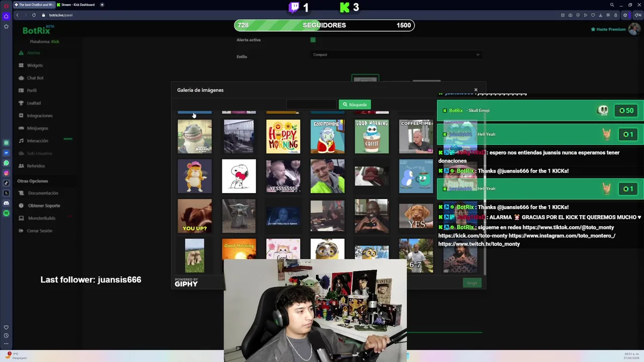The width and height of the screenshot is (644, 362).
Task: Open Opera sidebar bookmarks star
Action: tap(6, 26)
